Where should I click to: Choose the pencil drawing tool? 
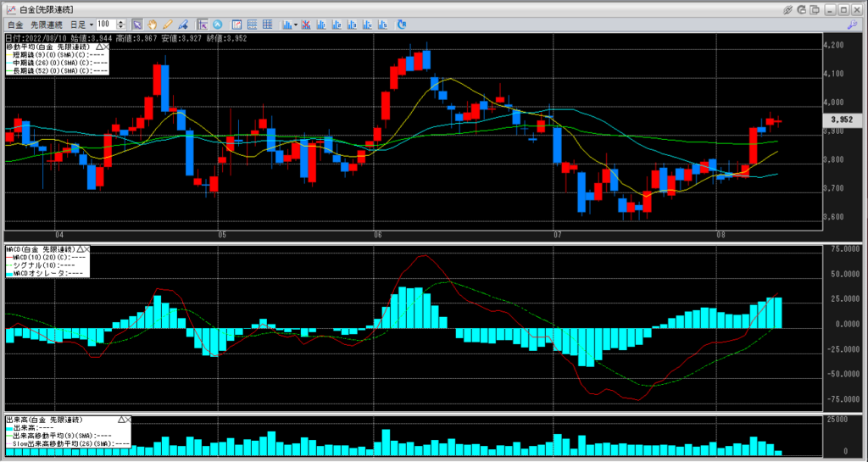tap(168, 25)
